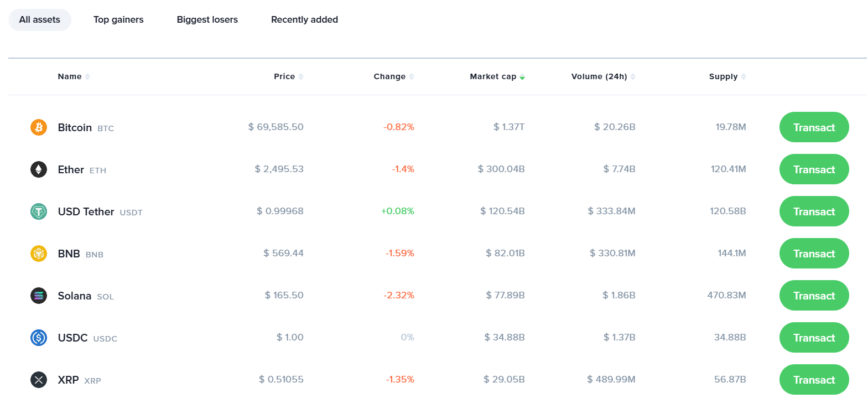Click the Market cap column header label
This screenshot has width=868, height=403.
pyautogui.click(x=493, y=76)
